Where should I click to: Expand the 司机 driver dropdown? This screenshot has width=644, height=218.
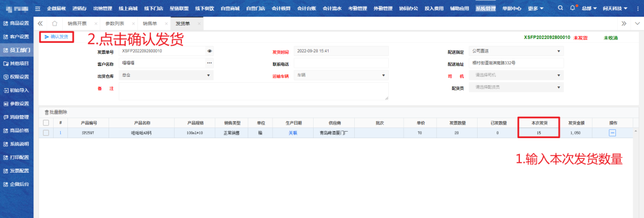tap(516, 75)
